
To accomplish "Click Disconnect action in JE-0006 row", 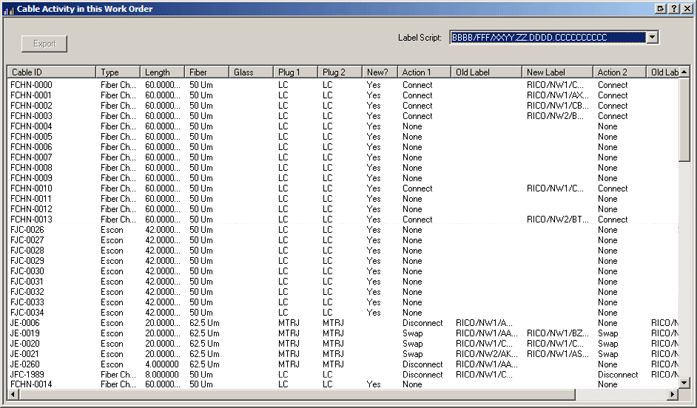I will pyautogui.click(x=422, y=323).
